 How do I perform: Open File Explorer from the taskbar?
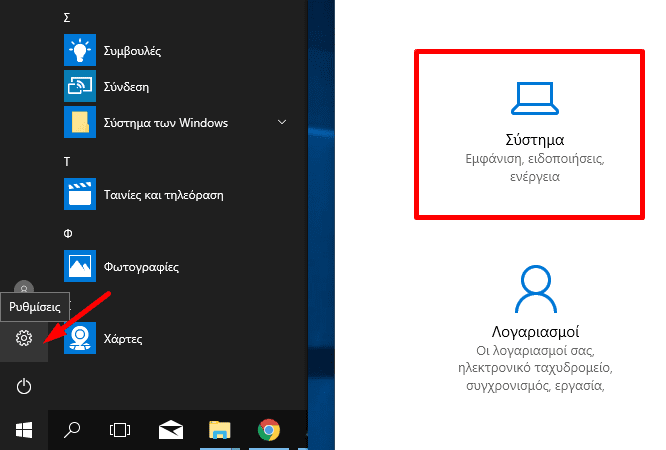pyautogui.click(x=220, y=430)
